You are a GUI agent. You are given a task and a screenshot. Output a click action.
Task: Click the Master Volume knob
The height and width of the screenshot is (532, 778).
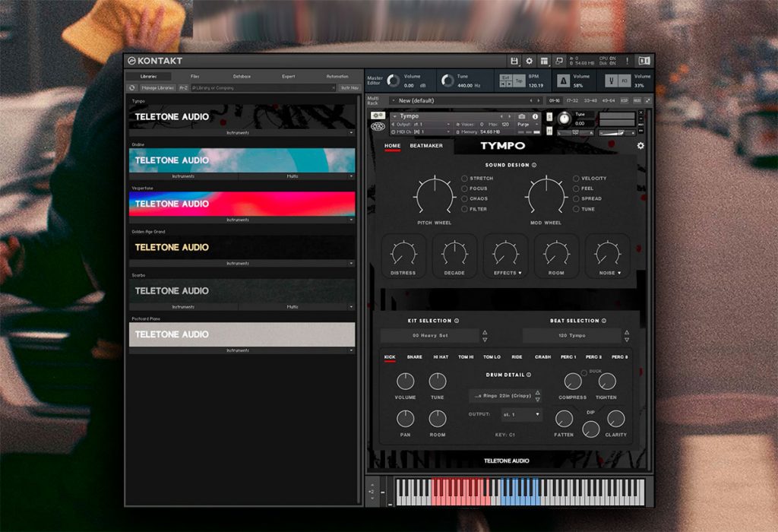(x=393, y=81)
